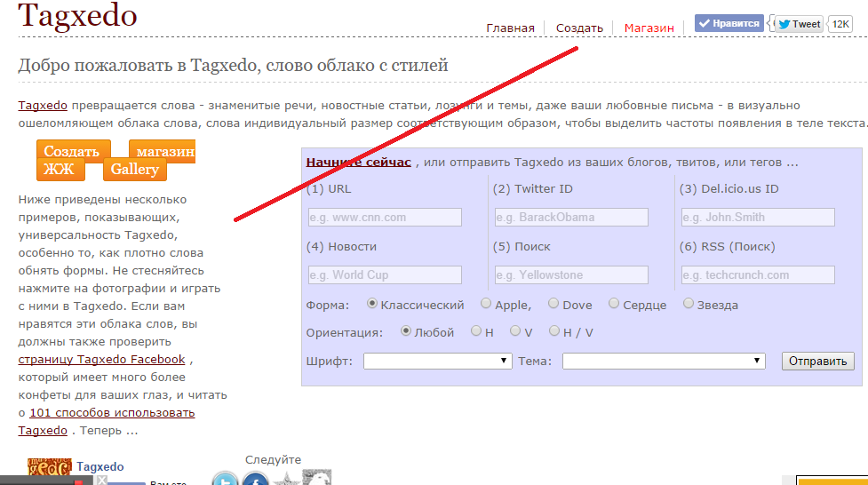868x485 pixels.
Task: Focus the URL input field
Action: (x=385, y=217)
